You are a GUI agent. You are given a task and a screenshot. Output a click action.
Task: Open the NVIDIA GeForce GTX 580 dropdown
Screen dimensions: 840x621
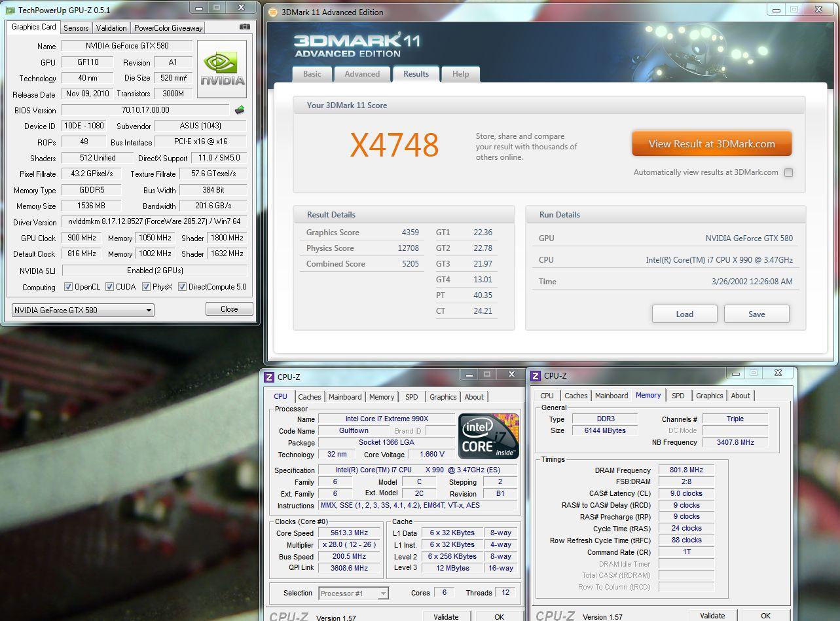83,310
